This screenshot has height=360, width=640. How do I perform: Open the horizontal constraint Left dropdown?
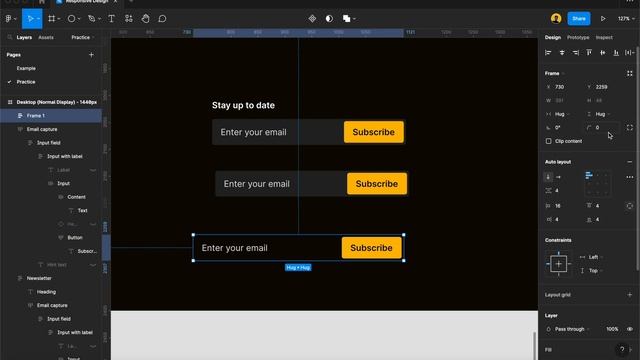592,257
